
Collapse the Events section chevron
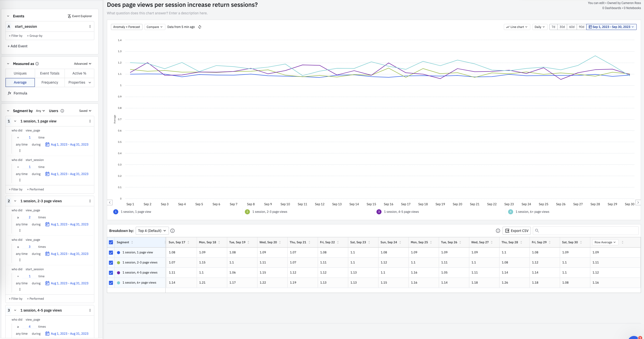8,16
